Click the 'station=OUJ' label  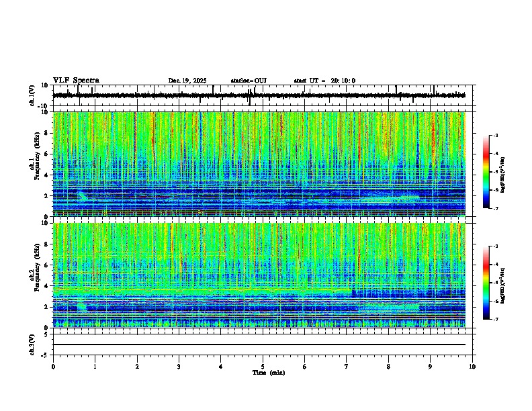tap(249, 81)
